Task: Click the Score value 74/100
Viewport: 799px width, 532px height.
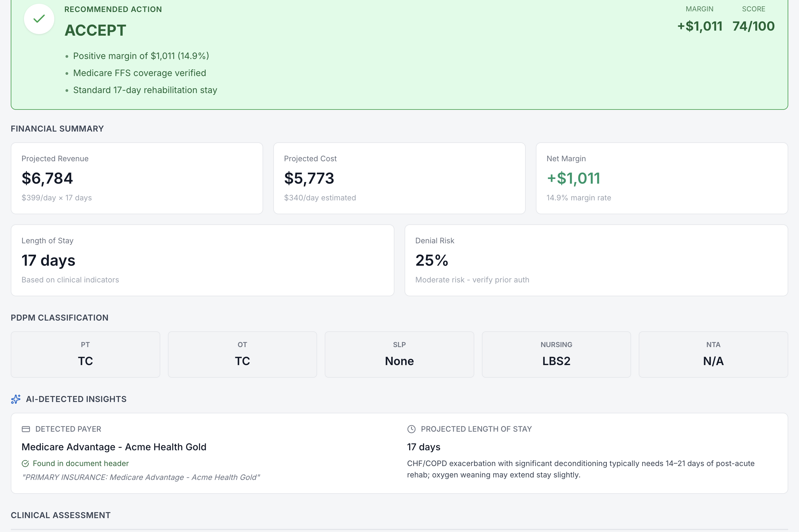Action: point(754,26)
